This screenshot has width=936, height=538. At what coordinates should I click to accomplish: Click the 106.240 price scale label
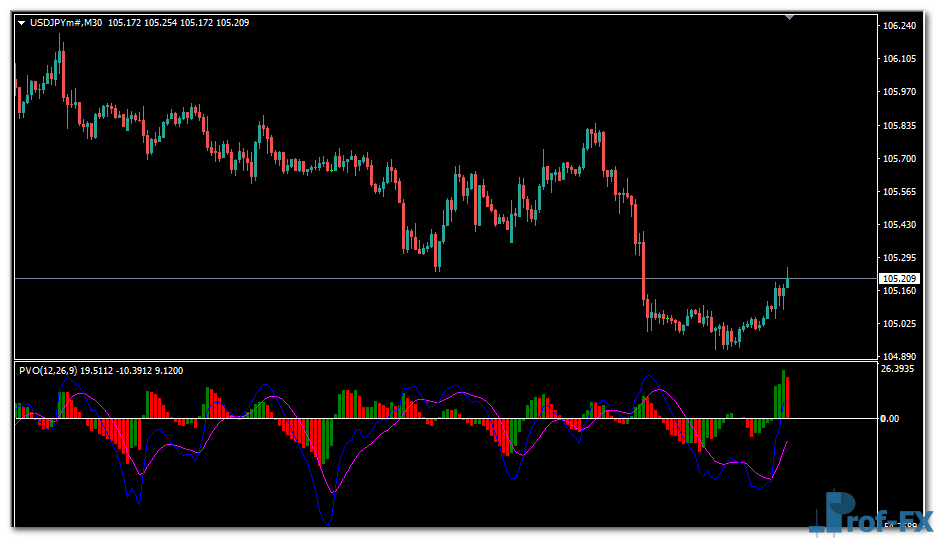tap(900, 26)
